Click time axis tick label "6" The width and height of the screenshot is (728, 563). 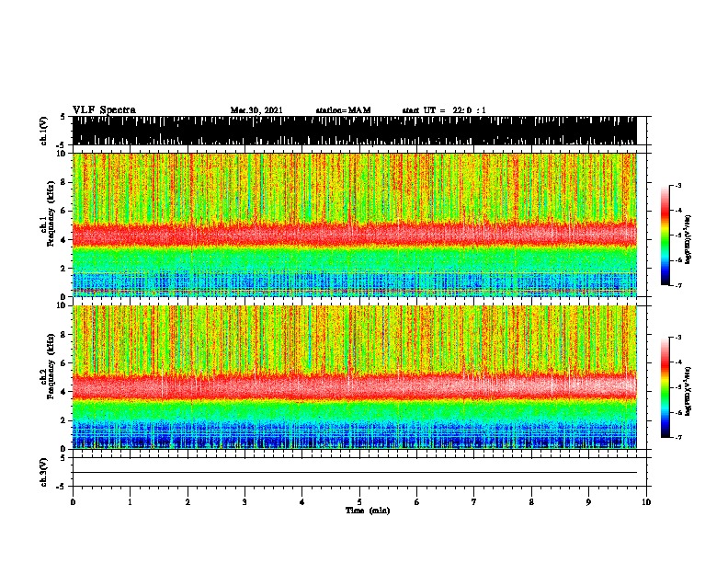click(x=416, y=502)
